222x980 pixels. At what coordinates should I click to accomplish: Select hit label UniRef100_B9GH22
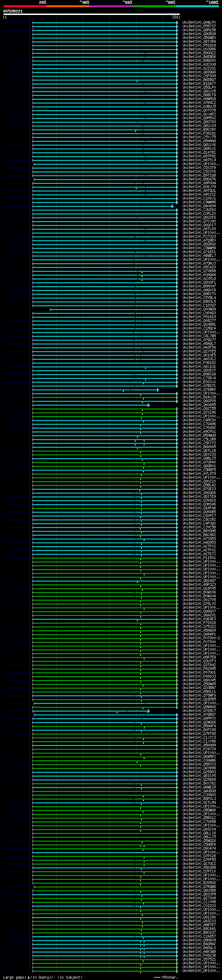pos(199,53)
